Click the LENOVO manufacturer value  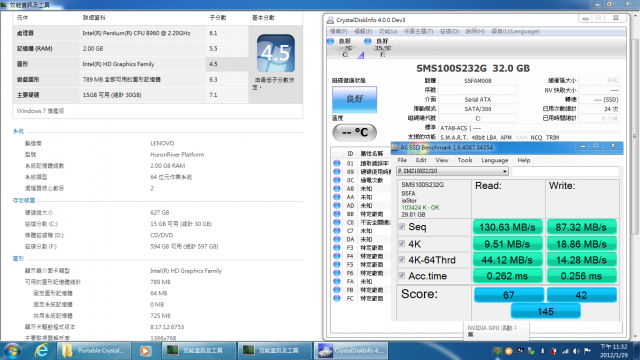tap(162, 143)
